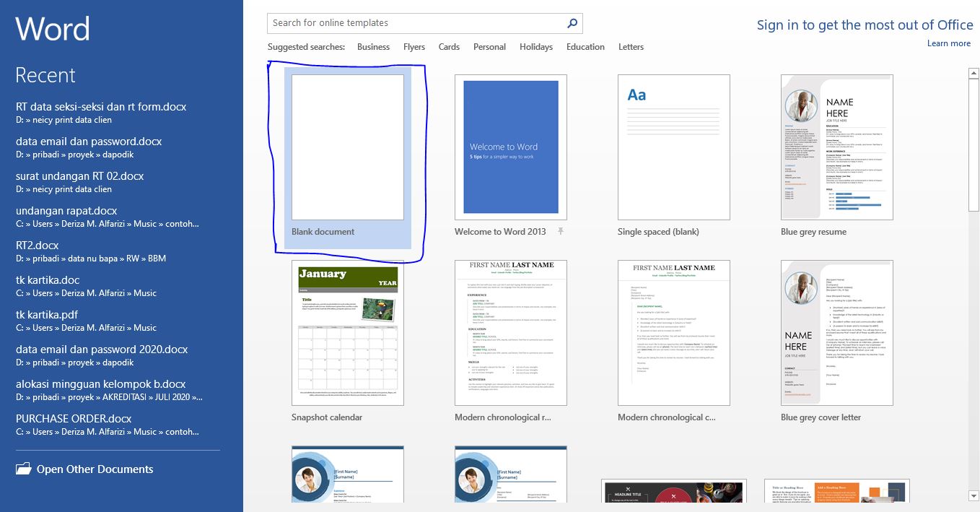Choose the Cards suggested search
Viewport: 980px width, 512px height.
coord(449,47)
